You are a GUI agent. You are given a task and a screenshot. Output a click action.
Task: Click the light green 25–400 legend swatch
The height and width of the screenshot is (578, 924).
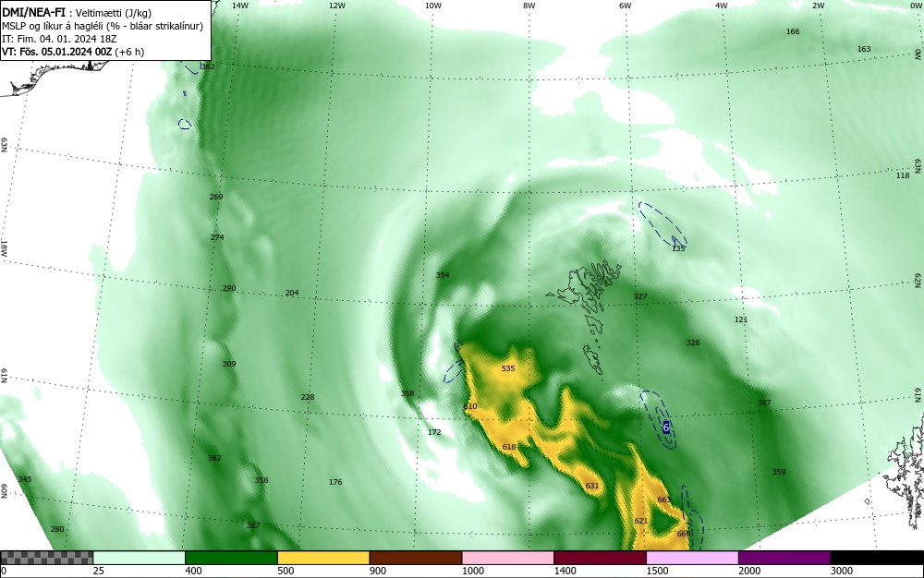click(140, 558)
